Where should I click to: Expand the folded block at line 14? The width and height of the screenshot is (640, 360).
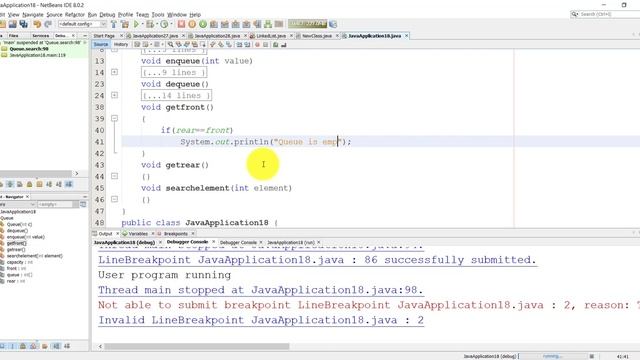[114, 72]
